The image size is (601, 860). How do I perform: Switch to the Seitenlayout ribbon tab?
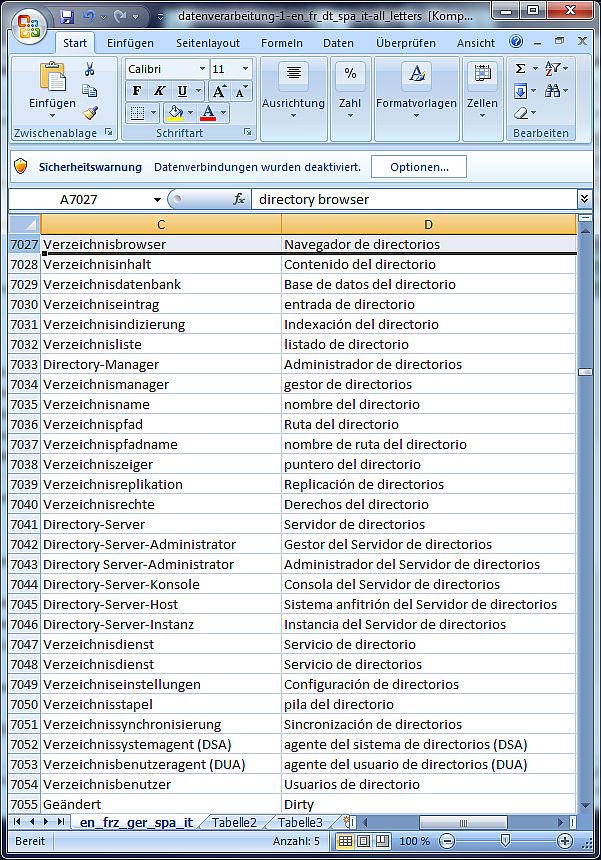point(208,43)
